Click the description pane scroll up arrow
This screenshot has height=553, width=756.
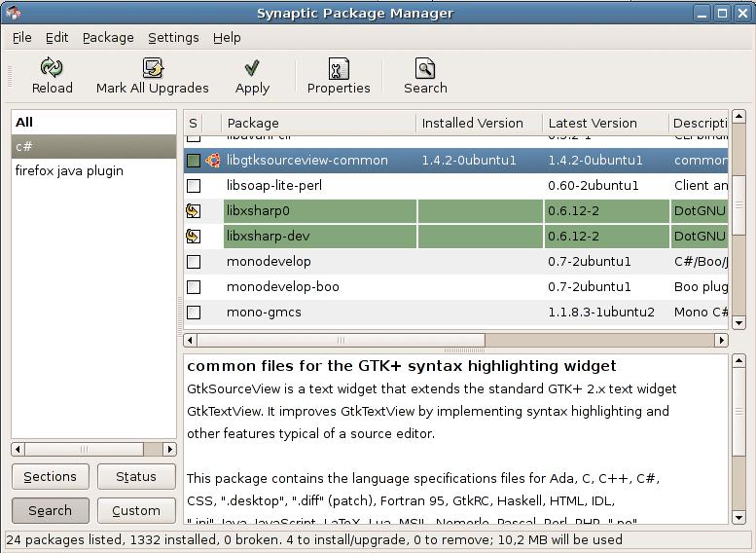click(x=738, y=361)
